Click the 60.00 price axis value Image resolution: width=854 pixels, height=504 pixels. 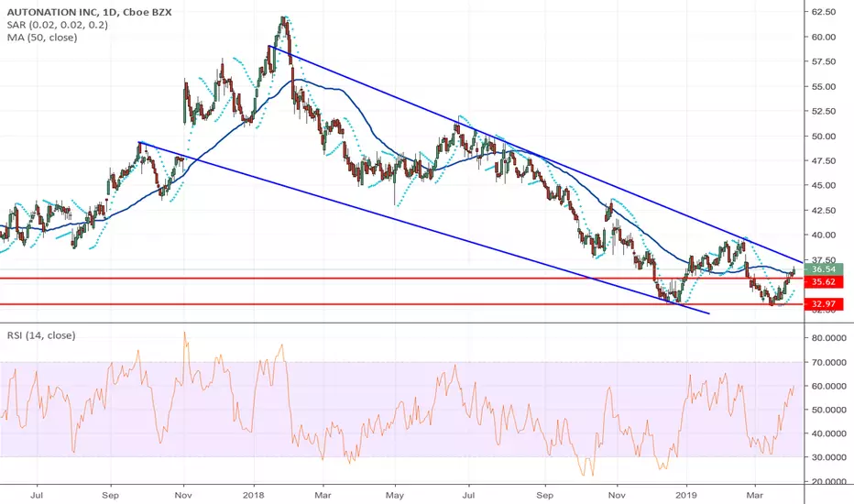click(x=824, y=37)
